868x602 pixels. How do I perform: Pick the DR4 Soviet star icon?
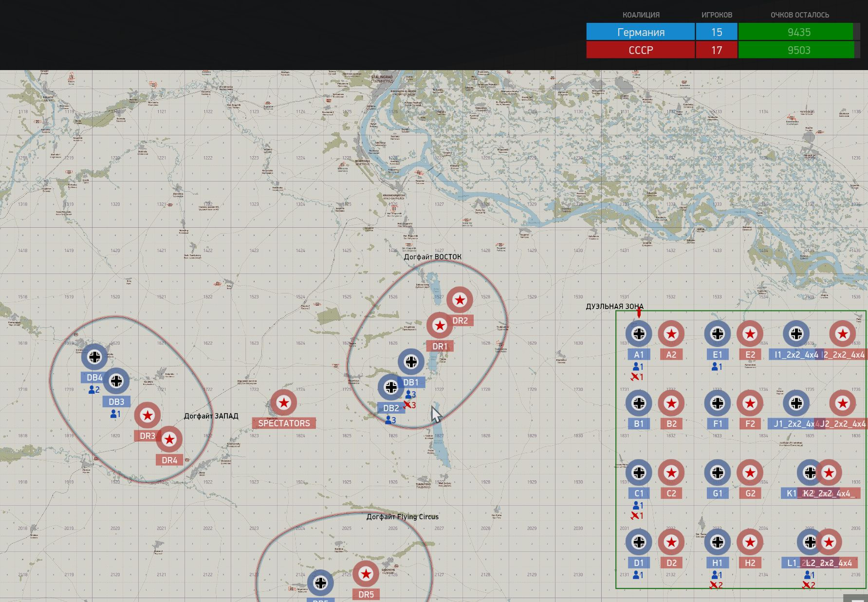click(169, 439)
